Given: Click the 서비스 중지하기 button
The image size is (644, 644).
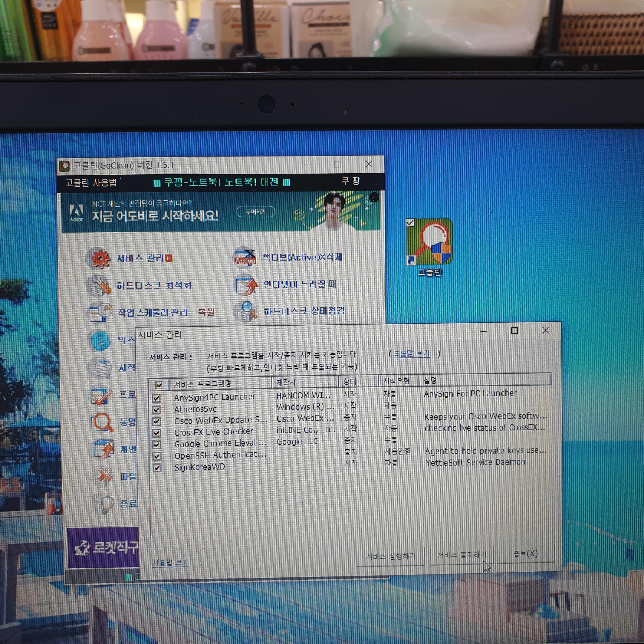Looking at the screenshot, I should pos(462,555).
